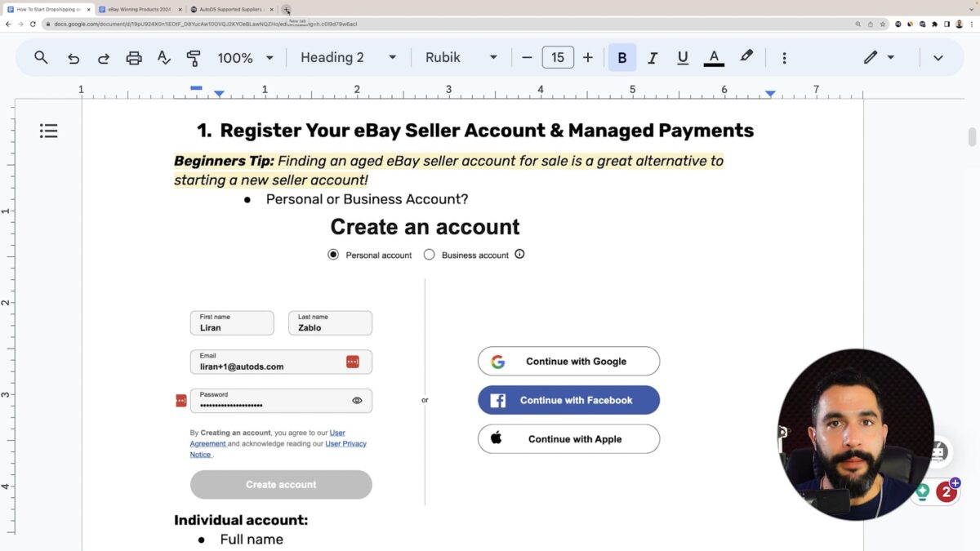The width and height of the screenshot is (980, 551).
Task: Switch to the AutoDS Supported Suppliers tab
Action: [x=230, y=9]
